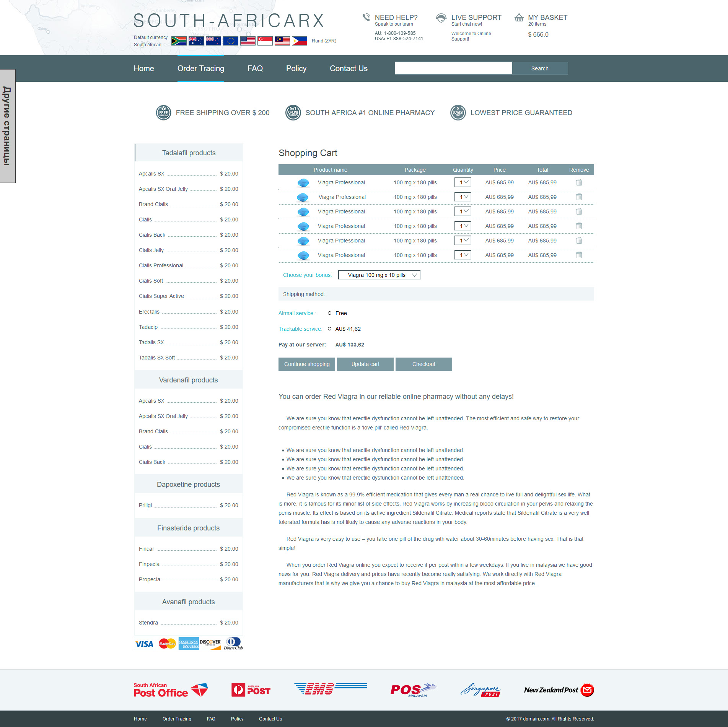
Task: Choose the Australian flag currency
Action: click(x=196, y=41)
